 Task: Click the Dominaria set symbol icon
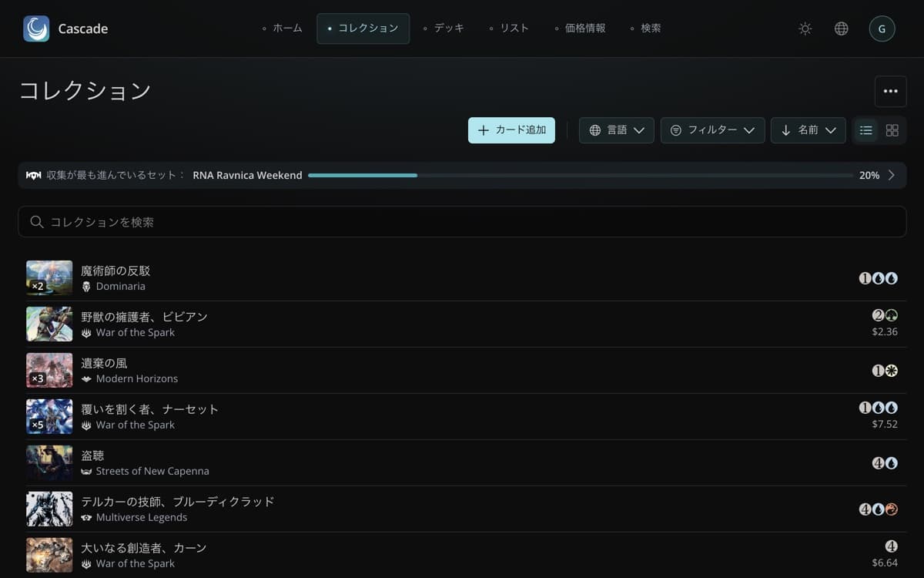86,286
